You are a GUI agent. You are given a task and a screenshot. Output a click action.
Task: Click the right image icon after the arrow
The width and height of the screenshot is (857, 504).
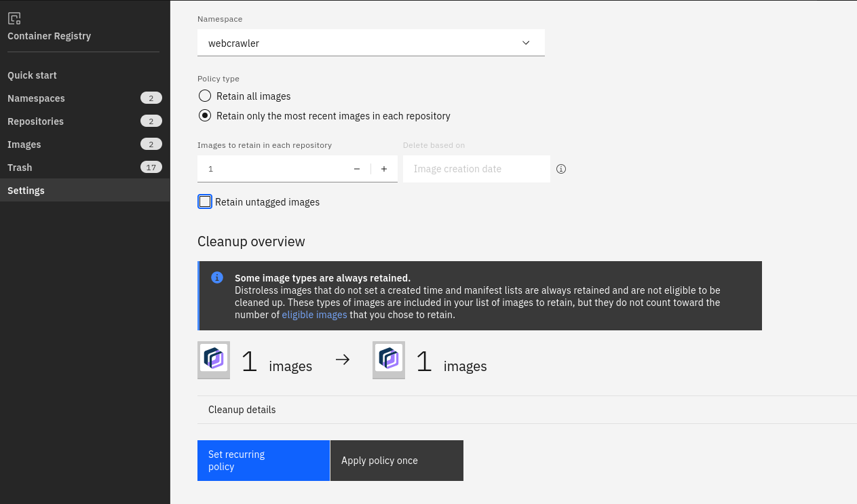click(x=389, y=360)
